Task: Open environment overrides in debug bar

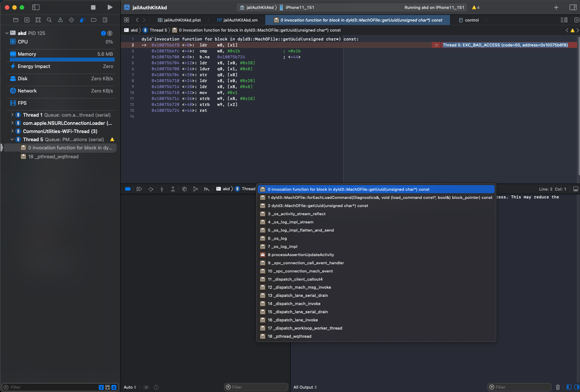Action: point(207,189)
